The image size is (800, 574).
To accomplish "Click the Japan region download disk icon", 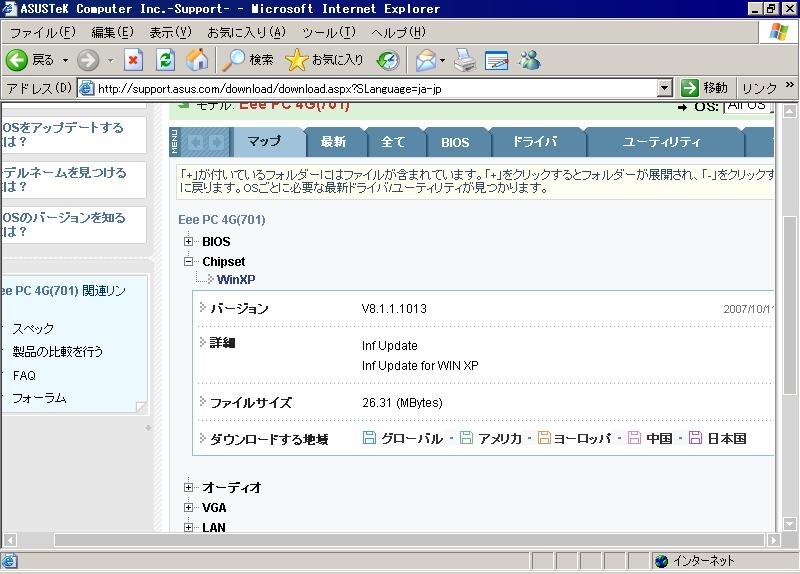I will (695, 437).
